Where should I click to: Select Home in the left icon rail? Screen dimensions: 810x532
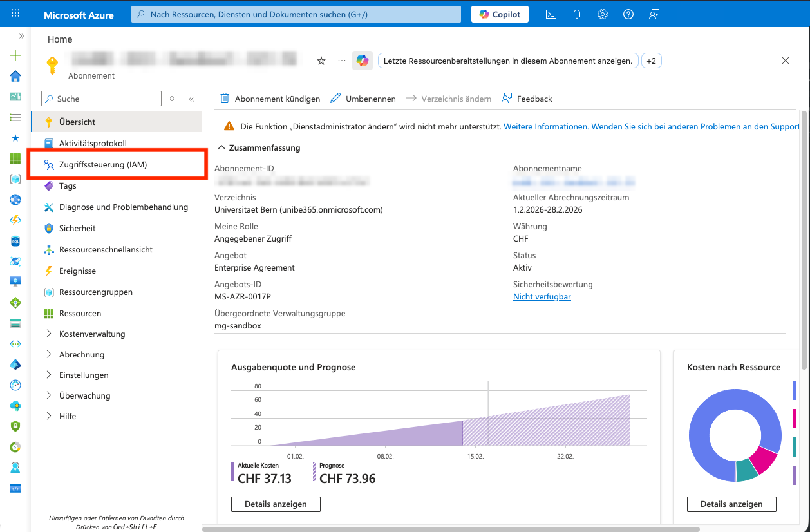click(14, 75)
